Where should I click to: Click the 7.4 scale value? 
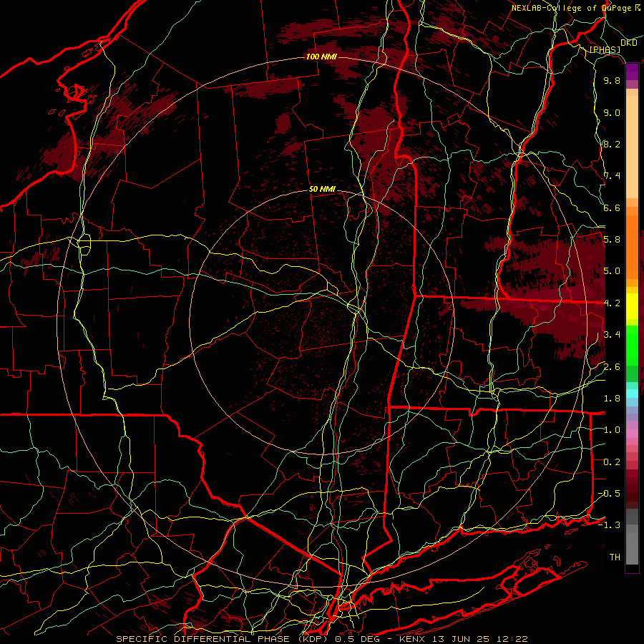point(612,176)
